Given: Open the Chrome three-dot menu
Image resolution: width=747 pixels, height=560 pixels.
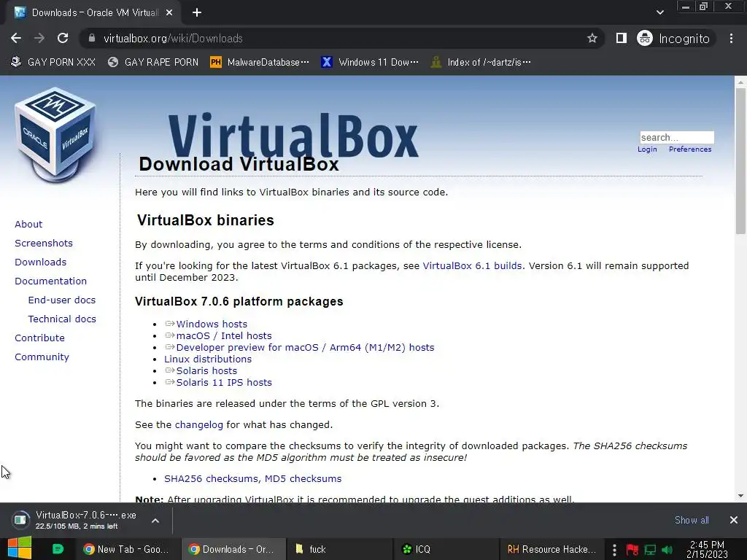Looking at the screenshot, I should click(731, 38).
